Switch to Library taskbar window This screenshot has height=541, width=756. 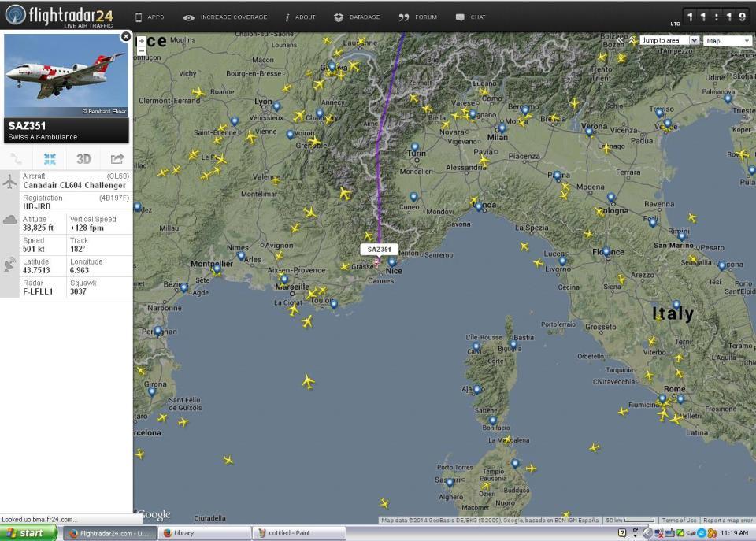click(205, 533)
